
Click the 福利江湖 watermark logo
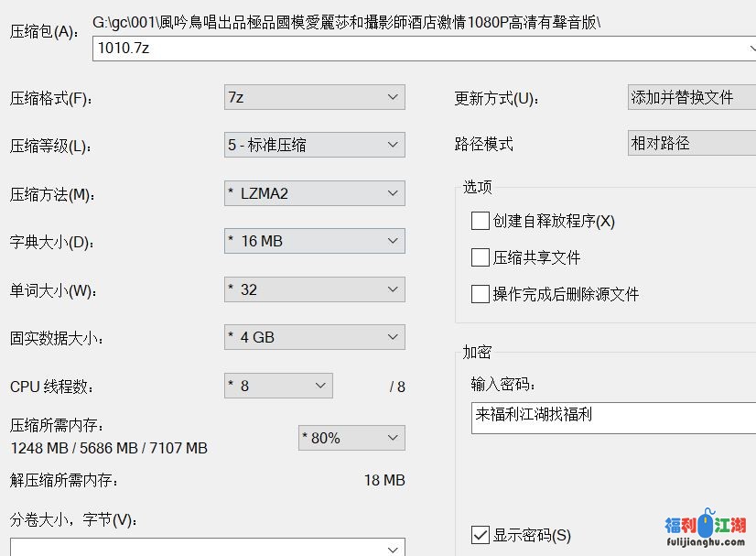point(705,529)
